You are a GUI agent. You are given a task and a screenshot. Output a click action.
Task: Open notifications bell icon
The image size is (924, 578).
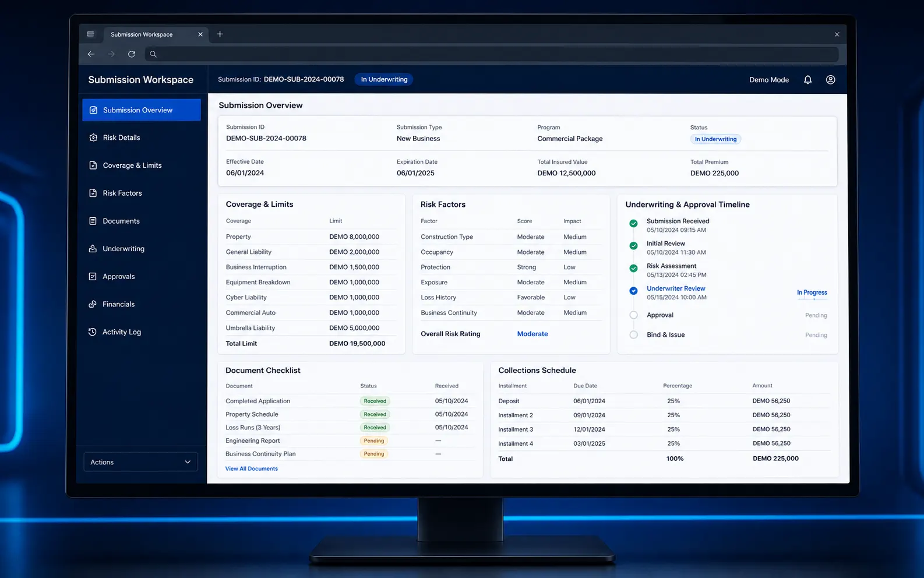coord(807,80)
